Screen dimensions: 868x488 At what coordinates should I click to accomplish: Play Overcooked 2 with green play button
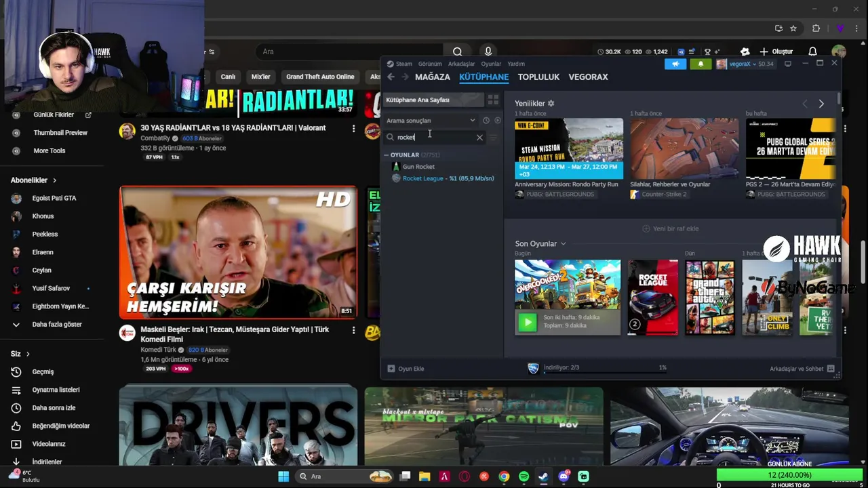point(527,322)
